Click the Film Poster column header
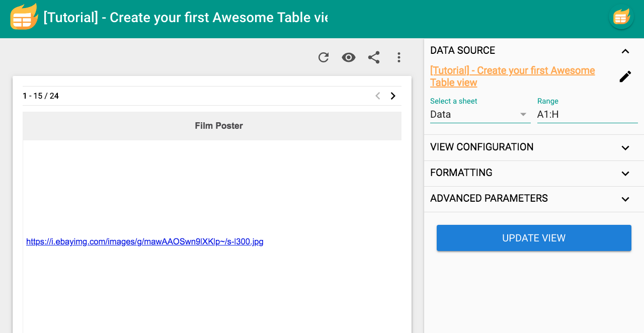Screen dimensions: 644x333 [212, 126]
